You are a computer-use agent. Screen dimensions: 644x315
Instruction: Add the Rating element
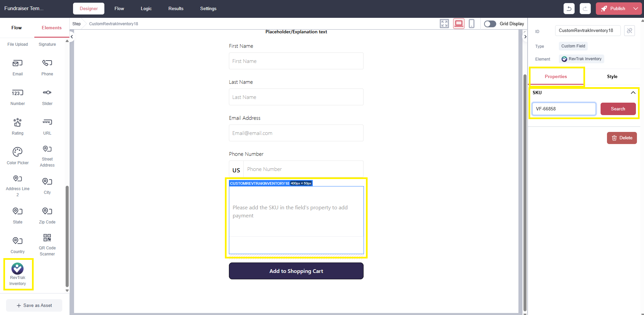18,127
